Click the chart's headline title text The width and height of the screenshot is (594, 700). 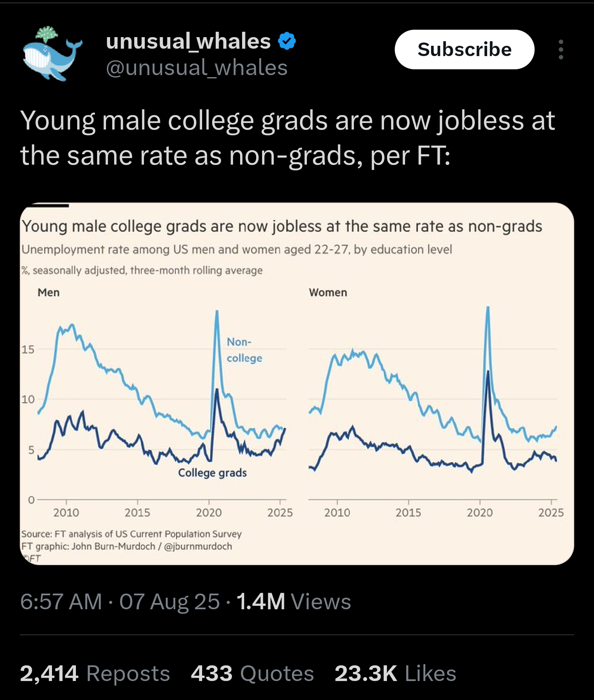[282, 226]
